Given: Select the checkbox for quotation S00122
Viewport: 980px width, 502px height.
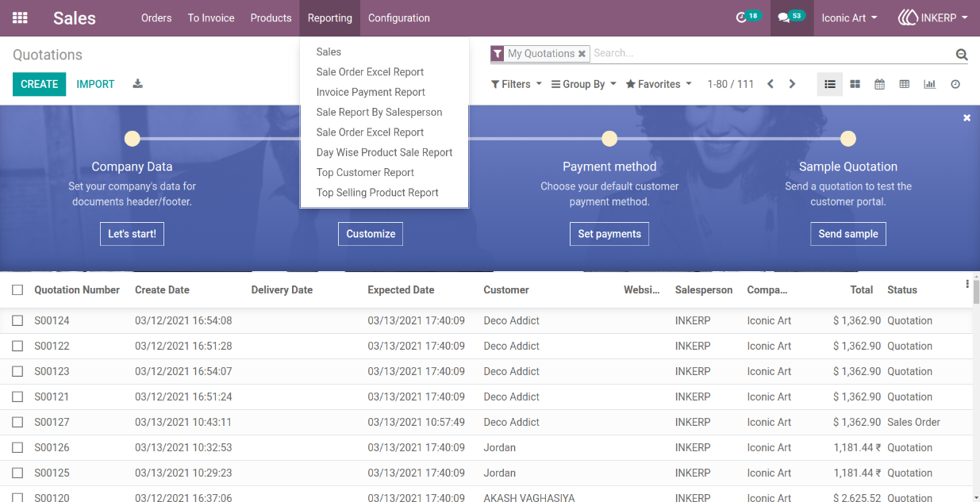Looking at the screenshot, I should point(17,347).
